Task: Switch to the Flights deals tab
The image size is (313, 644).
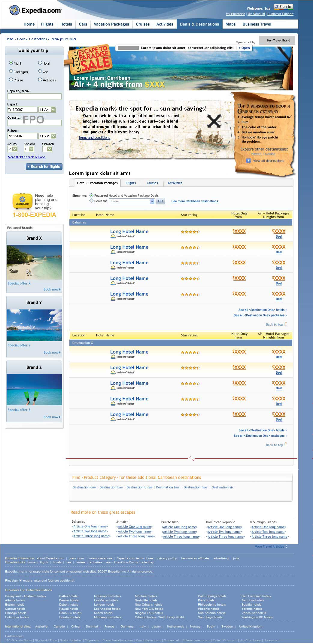Action: [x=131, y=183]
